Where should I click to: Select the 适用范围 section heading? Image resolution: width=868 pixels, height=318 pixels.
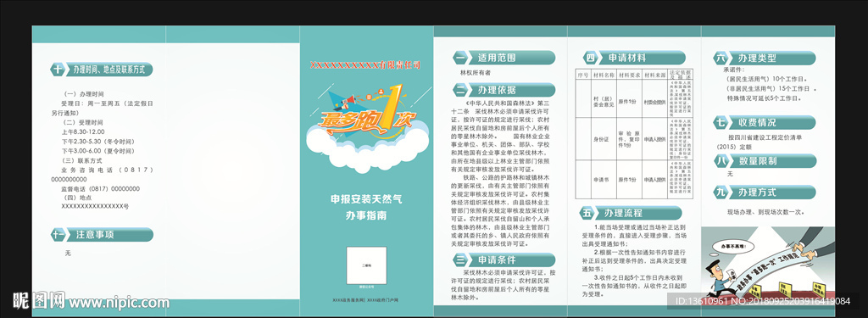point(504,57)
